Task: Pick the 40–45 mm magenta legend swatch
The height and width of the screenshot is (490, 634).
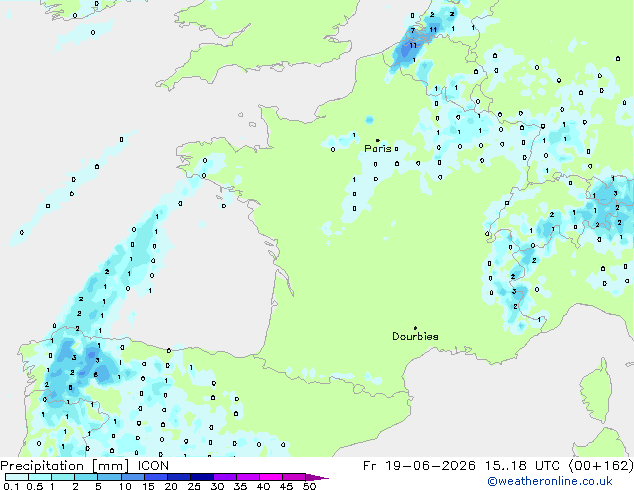Action: (x=271, y=477)
